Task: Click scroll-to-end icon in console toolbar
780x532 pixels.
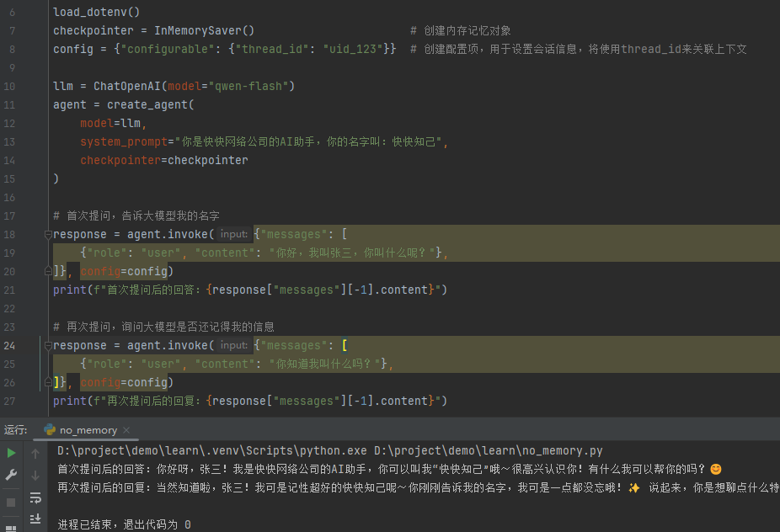Action: pos(35,519)
